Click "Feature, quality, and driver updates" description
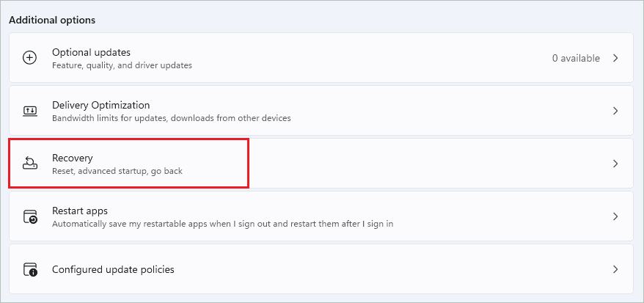 click(x=122, y=65)
